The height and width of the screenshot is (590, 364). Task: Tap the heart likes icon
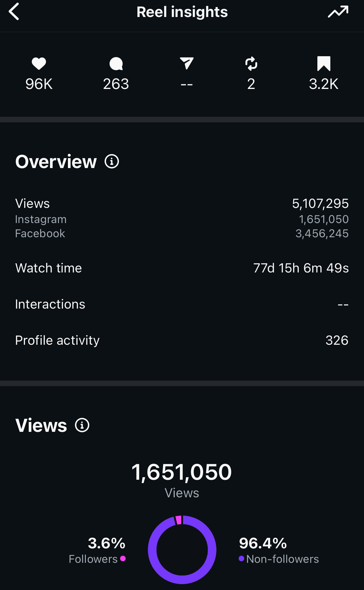pyautogui.click(x=39, y=64)
